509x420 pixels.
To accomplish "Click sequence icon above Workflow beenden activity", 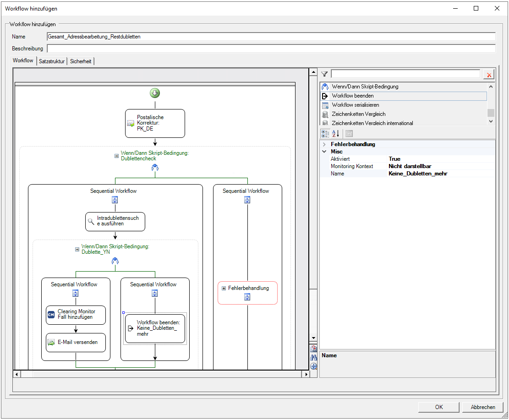I will pyautogui.click(x=154, y=294).
